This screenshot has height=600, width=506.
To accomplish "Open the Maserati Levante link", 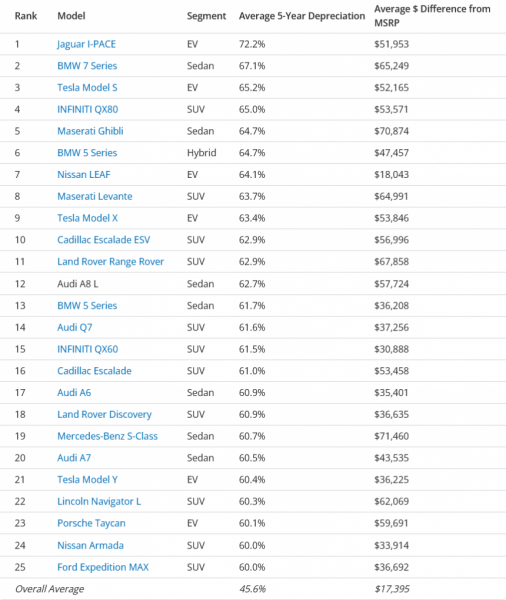I will (95, 196).
